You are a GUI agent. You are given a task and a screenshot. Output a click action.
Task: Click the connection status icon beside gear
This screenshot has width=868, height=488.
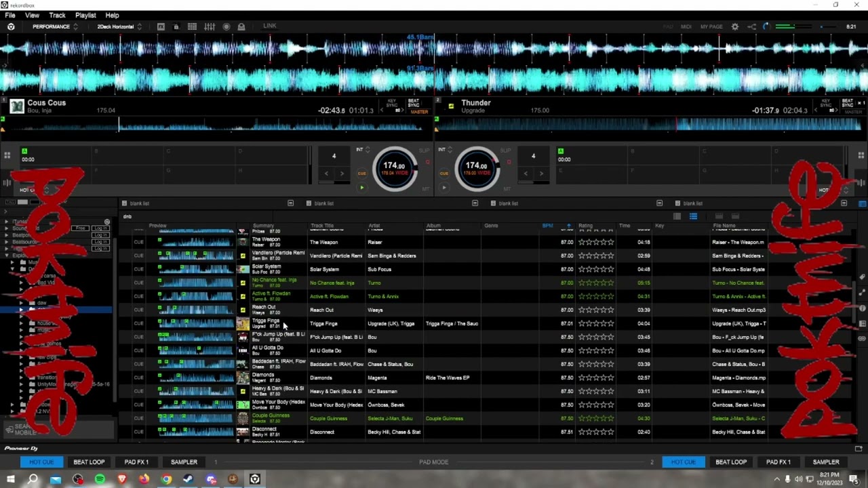751,26
